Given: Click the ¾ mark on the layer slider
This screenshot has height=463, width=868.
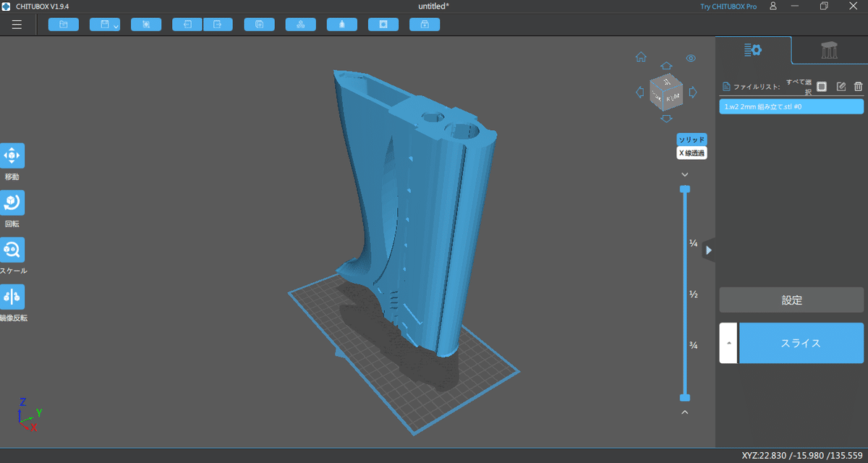Looking at the screenshot, I should pyautogui.click(x=693, y=346).
